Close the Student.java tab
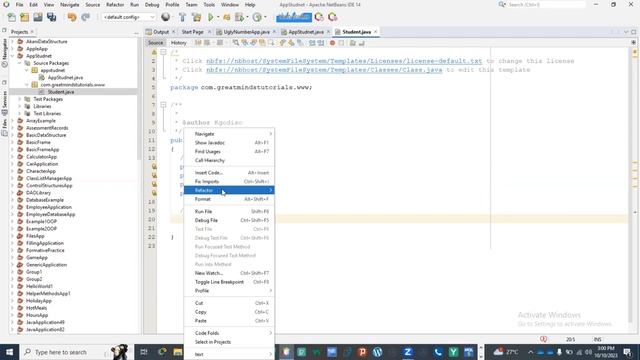640x360 pixels. tap(376, 32)
